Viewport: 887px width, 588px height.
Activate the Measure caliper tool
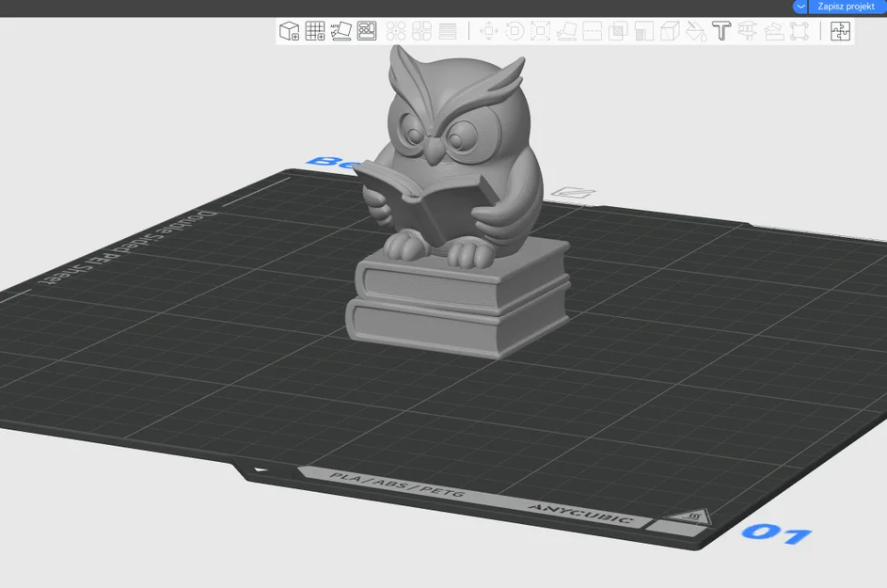[748, 31]
